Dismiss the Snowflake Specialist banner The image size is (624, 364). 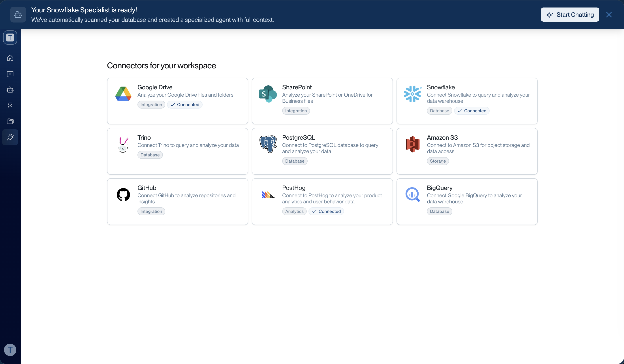[x=609, y=15]
